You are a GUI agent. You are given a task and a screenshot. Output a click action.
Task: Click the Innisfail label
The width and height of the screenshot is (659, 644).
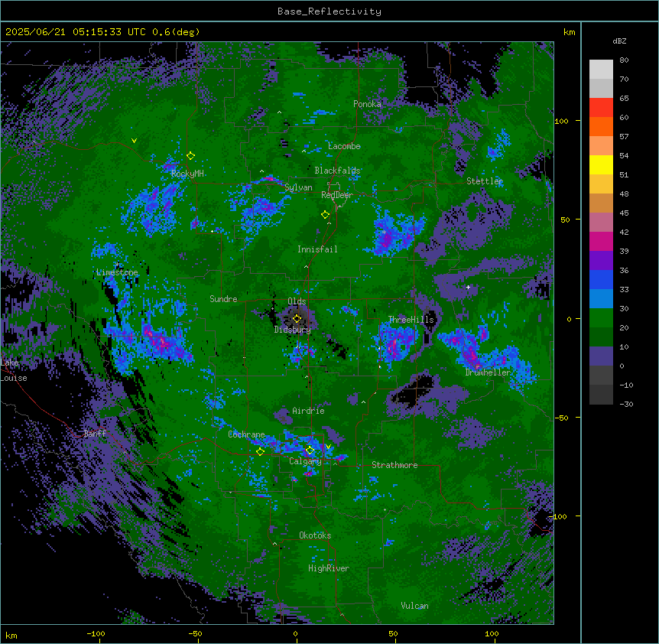pyautogui.click(x=317, y=249)
